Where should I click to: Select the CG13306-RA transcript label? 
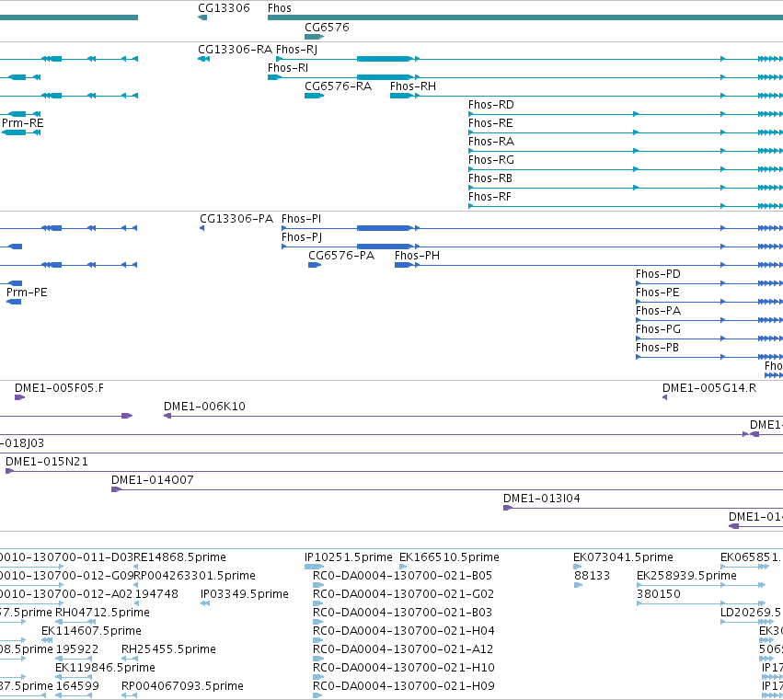(x=236, y=50)
